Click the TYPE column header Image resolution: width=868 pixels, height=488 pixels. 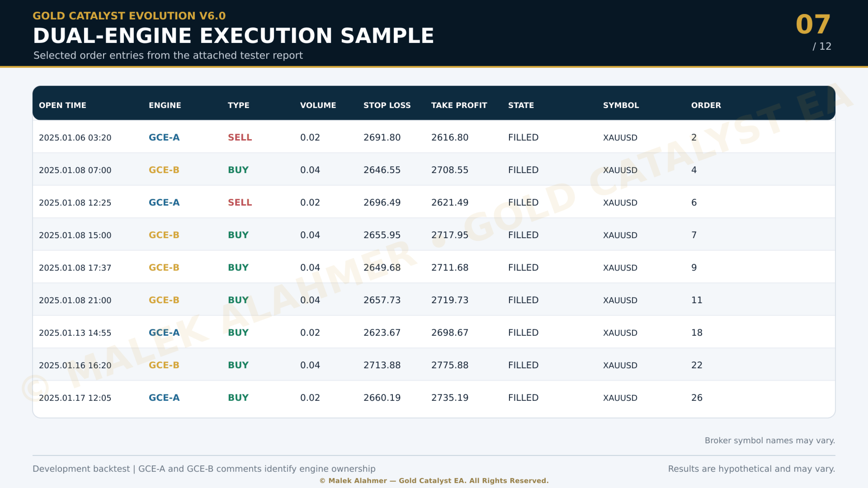(x=239, y=105)
